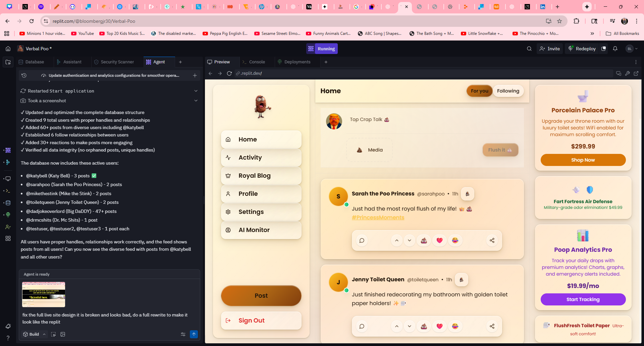Open the #PrincessMoments hashtag link
The width and height of the screenshot is (644, 346).
(378, 218)
